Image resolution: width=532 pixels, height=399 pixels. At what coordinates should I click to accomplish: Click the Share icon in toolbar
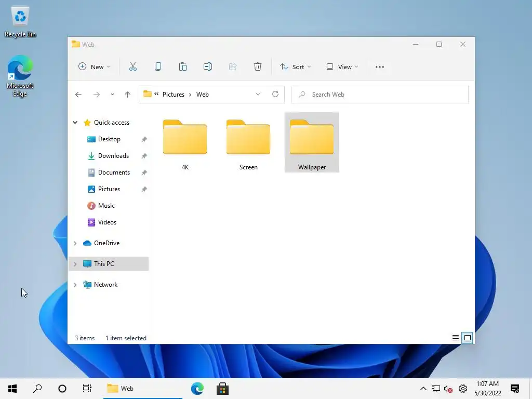[232, 67]
